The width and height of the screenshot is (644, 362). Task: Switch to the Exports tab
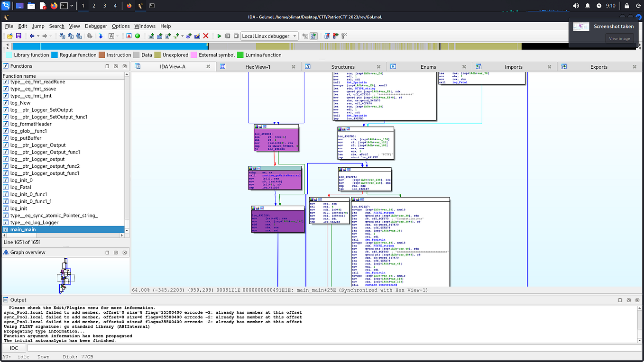coord(598,67)
